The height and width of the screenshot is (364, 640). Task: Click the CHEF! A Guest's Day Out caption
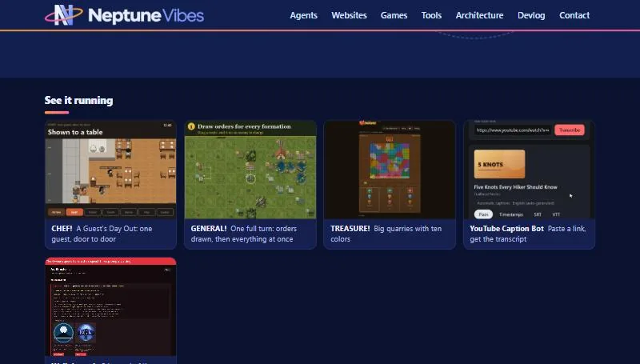[102, 234]
